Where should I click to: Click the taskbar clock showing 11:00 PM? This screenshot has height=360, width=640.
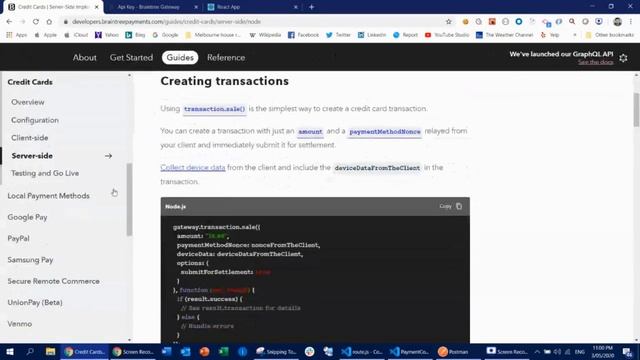(602, 351)
